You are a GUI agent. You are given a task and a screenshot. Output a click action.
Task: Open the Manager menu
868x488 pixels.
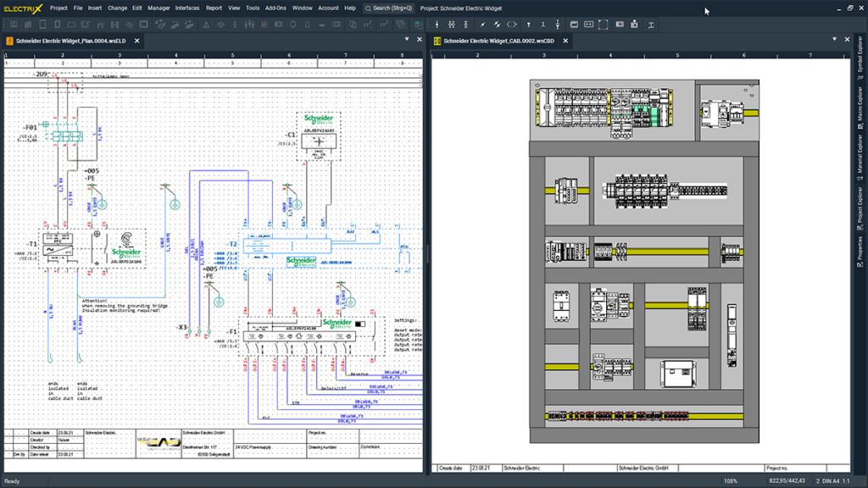(159, 8)
